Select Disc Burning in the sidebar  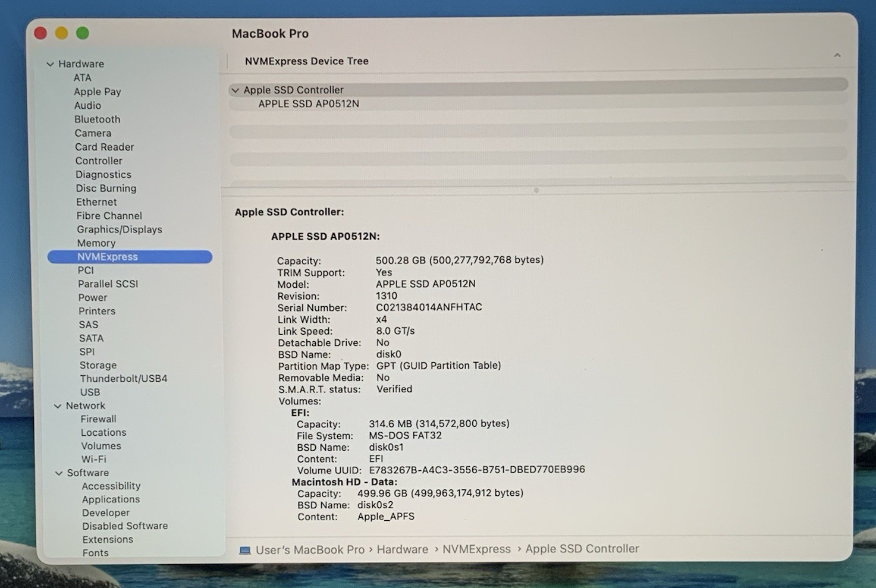coord(106,188)
